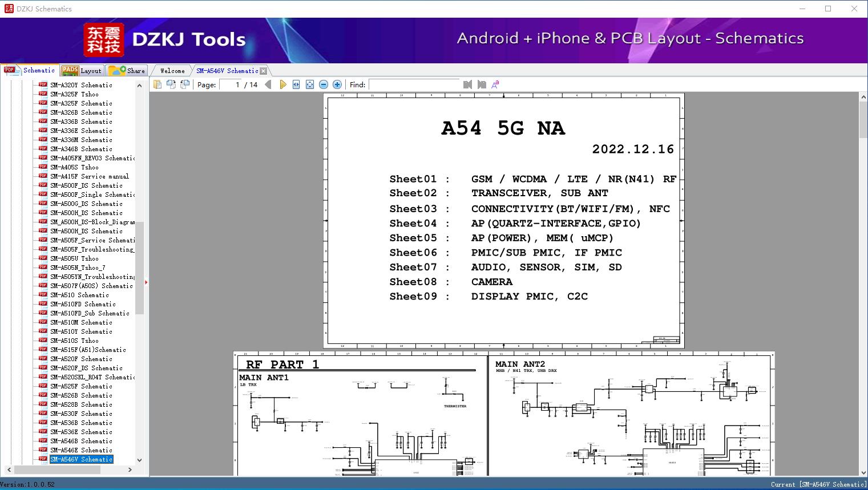Switch to the Welcome tab
Screen dimensions: 868x490
[x=172, y=71]
